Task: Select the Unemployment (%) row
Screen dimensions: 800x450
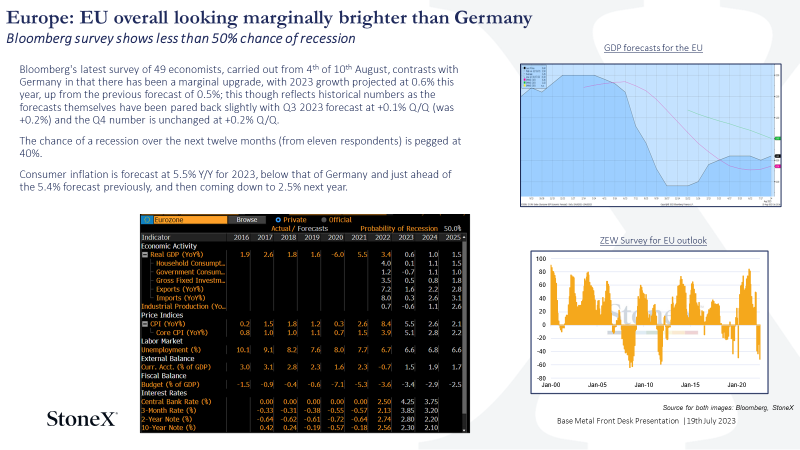Action: point(301,350)
